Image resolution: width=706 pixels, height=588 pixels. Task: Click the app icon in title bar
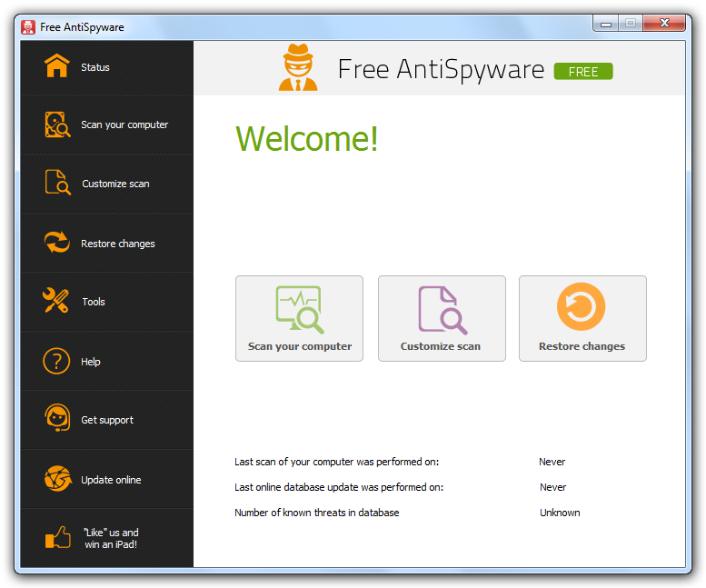[x=28, y=27]
